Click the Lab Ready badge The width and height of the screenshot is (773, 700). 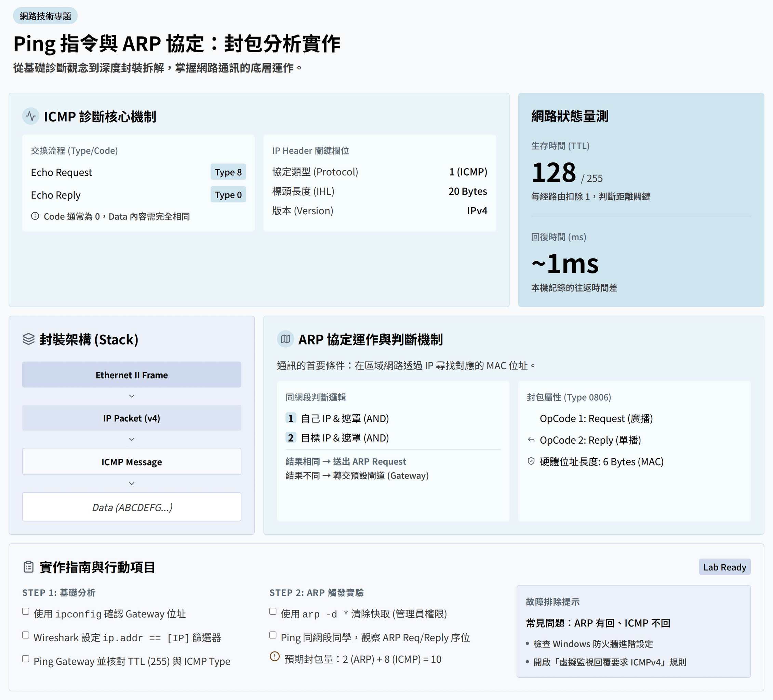click(724, 567)
